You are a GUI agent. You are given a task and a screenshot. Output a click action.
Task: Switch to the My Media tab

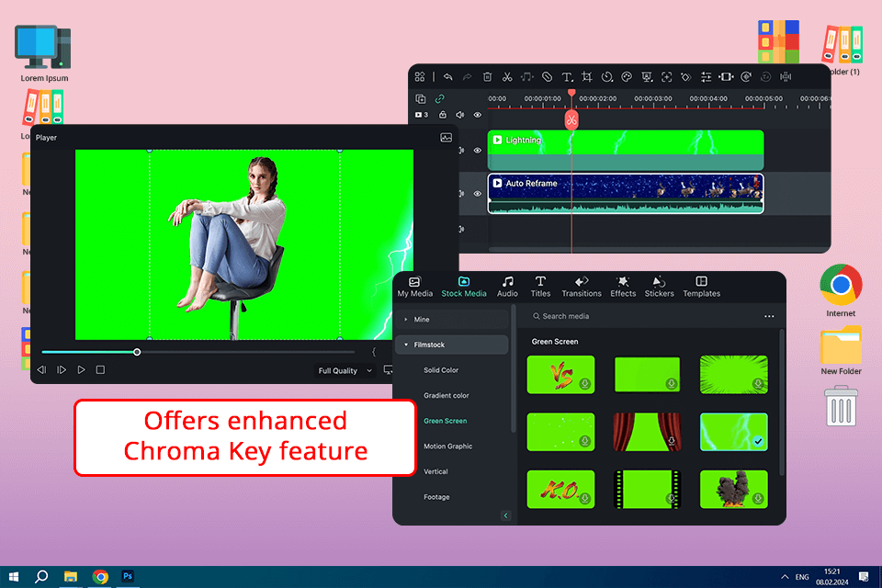[x=415, y=287]
